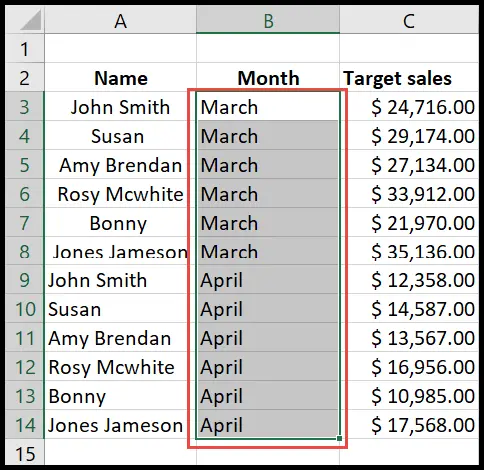Click the $ 16,956.00 cell
The width and height of the screenshot is (484, 470).
pyautogui.click(x=409, y=367)
